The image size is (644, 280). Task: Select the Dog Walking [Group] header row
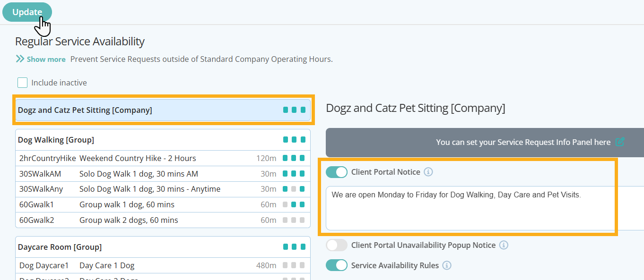pyautogui.click(x=163, y=140)
